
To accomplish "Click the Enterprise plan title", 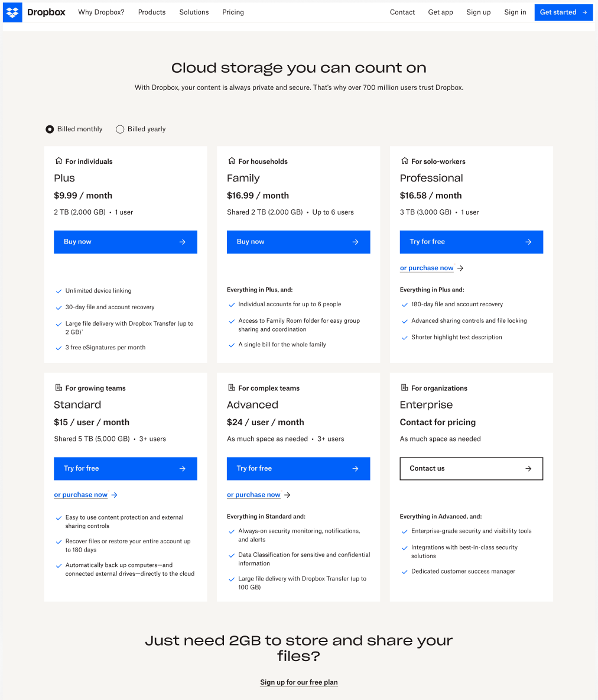I will tap(426, 405).
